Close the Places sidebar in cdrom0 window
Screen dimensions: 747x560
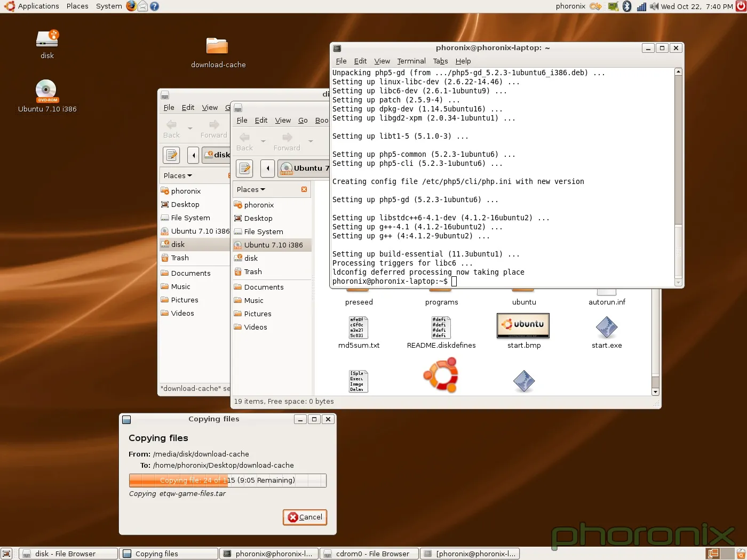pos(304,189)
